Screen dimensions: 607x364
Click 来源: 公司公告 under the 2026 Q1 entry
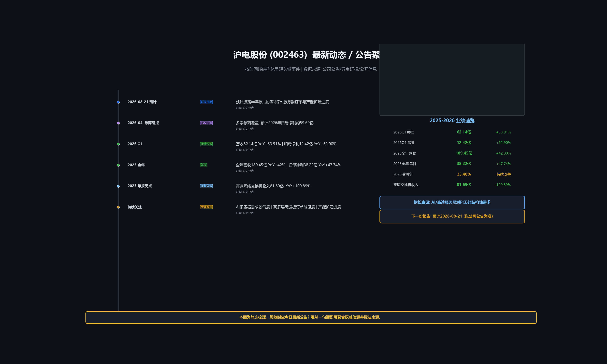(x=245, y=150)
